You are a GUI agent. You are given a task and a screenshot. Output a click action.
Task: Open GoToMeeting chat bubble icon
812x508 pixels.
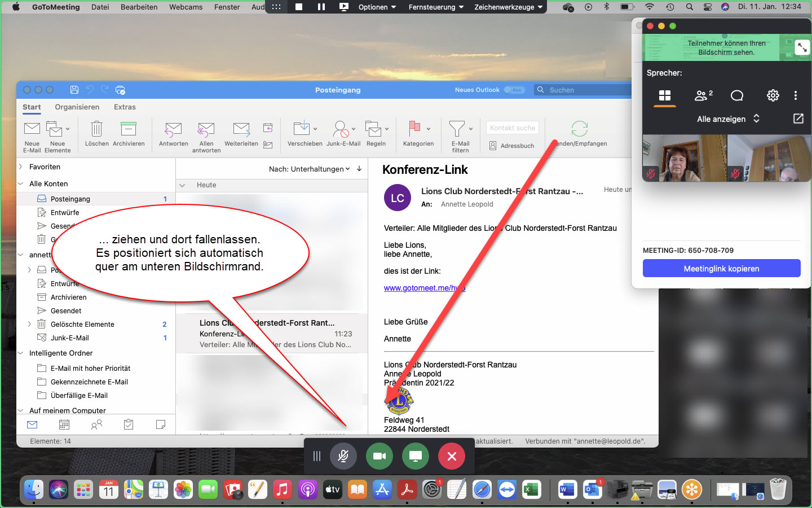click(737, 95)
